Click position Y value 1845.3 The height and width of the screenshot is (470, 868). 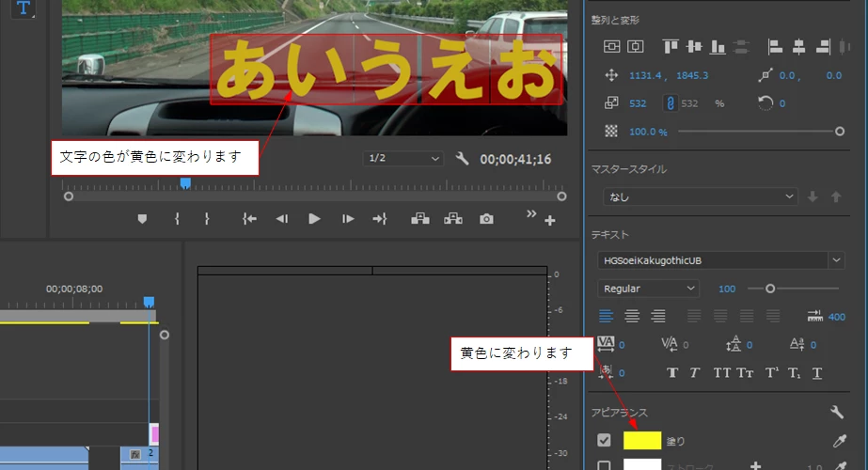click(692, 75)
